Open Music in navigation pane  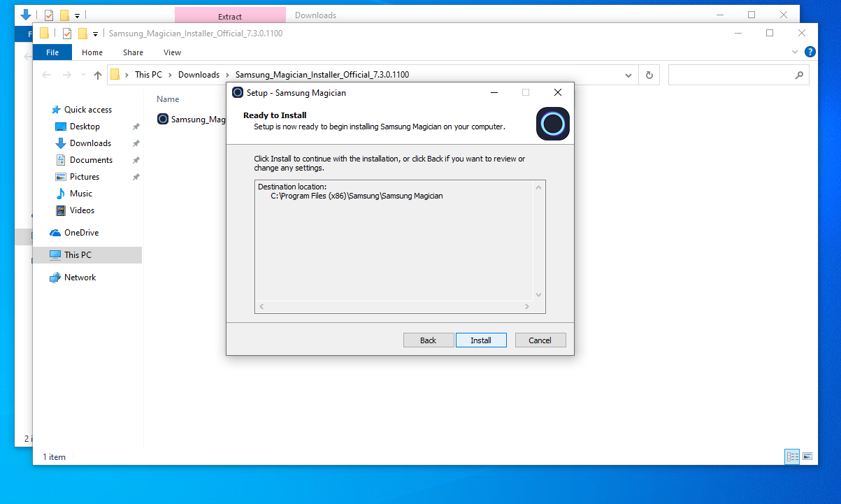point(81,194)
